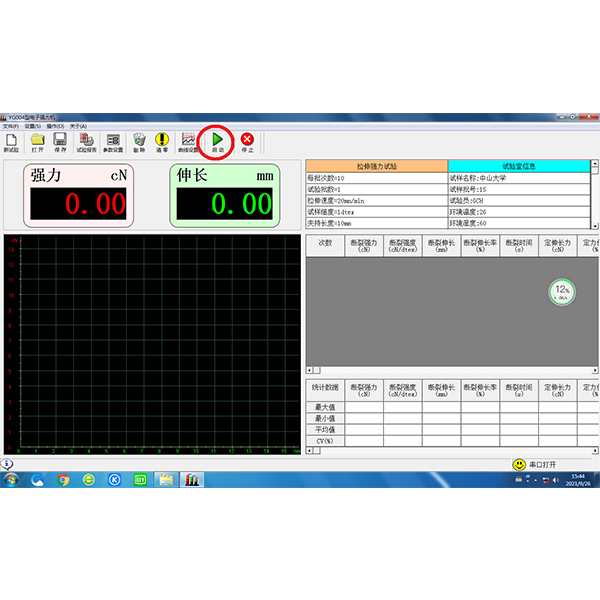The height and width of the screenshot is (600, 600).
Task: Open 参数设置 parameter settings
Action: tap(113, 142)
